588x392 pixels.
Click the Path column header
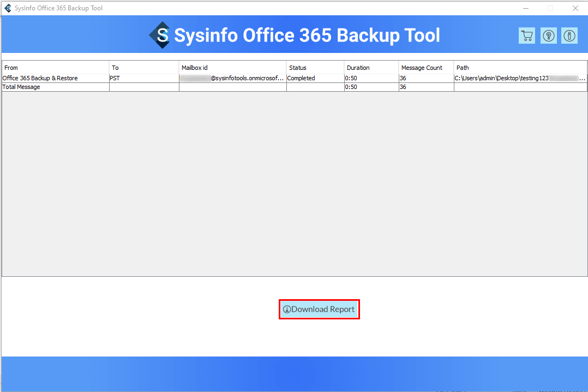pos(520,68)
